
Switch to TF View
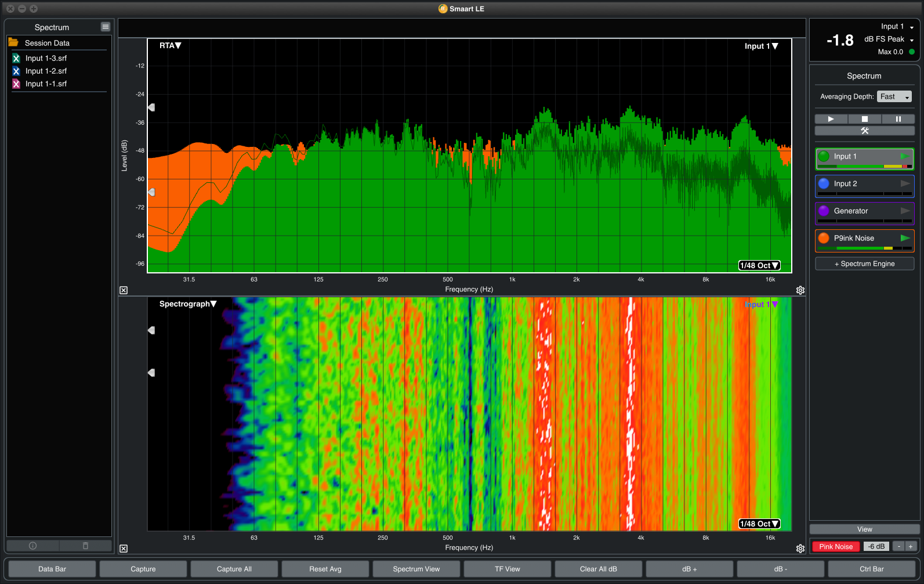point(507,569)
